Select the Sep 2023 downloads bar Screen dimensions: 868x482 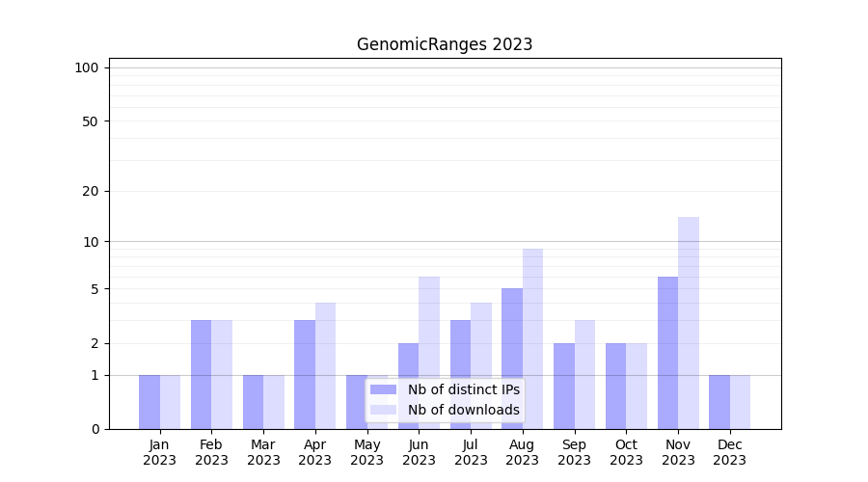point(584,374)
